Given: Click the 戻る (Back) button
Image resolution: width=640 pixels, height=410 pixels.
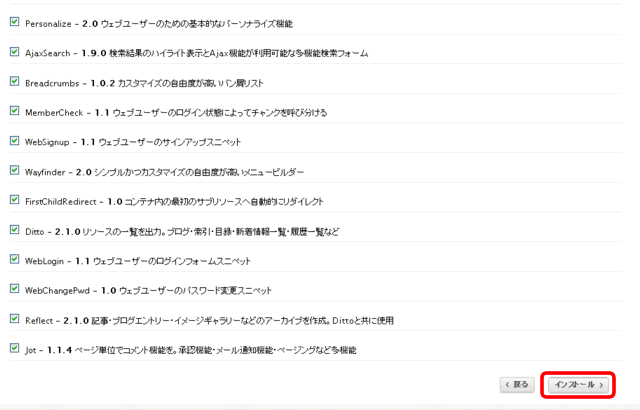Looking at the screenshot, I should 517,385.
